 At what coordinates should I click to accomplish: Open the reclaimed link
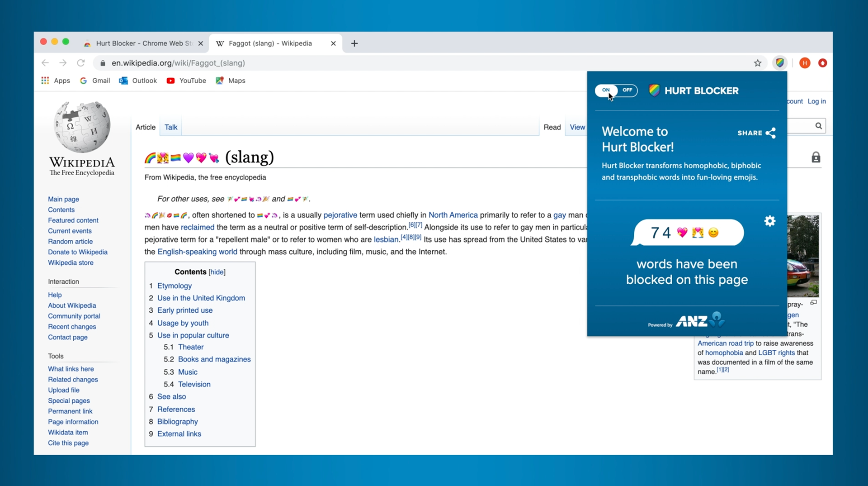tap(198, 227)
